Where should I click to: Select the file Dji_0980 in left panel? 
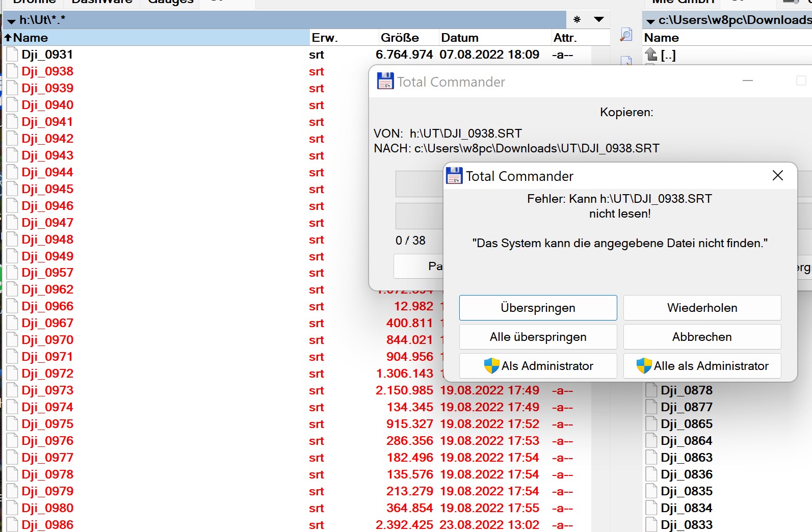pyautogui.click(x=47, y=508)
